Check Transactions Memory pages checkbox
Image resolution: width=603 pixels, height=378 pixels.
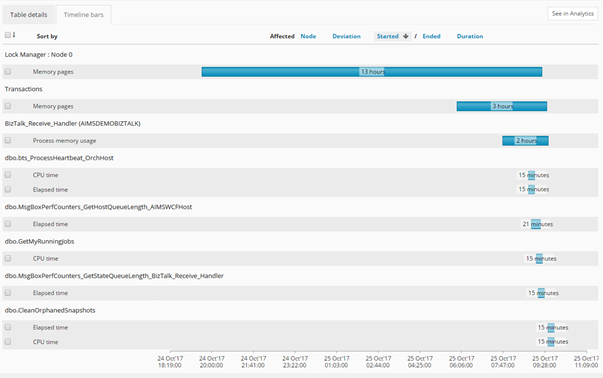(x=8, y=106)
